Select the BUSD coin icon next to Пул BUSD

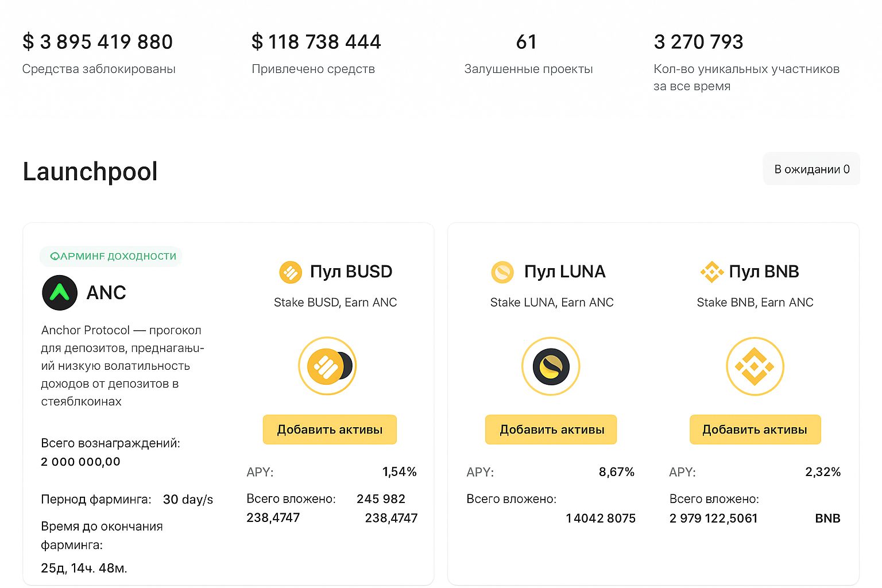(290, 272)
